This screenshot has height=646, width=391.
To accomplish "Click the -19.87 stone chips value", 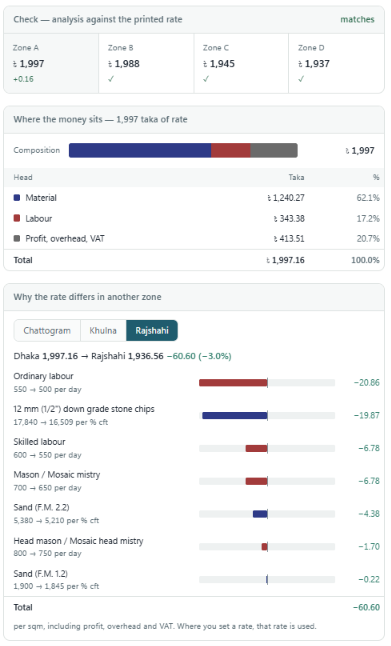I will click(367, 415).
